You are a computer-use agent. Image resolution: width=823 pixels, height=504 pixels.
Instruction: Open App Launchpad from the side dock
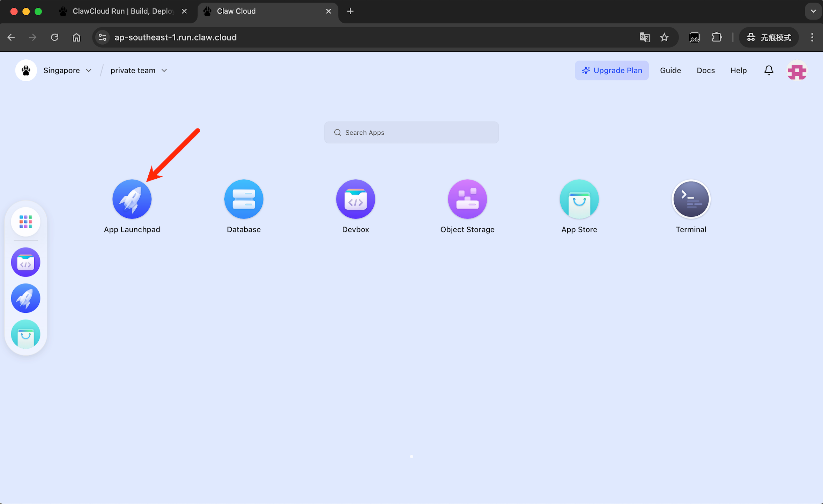coord(26,298)
